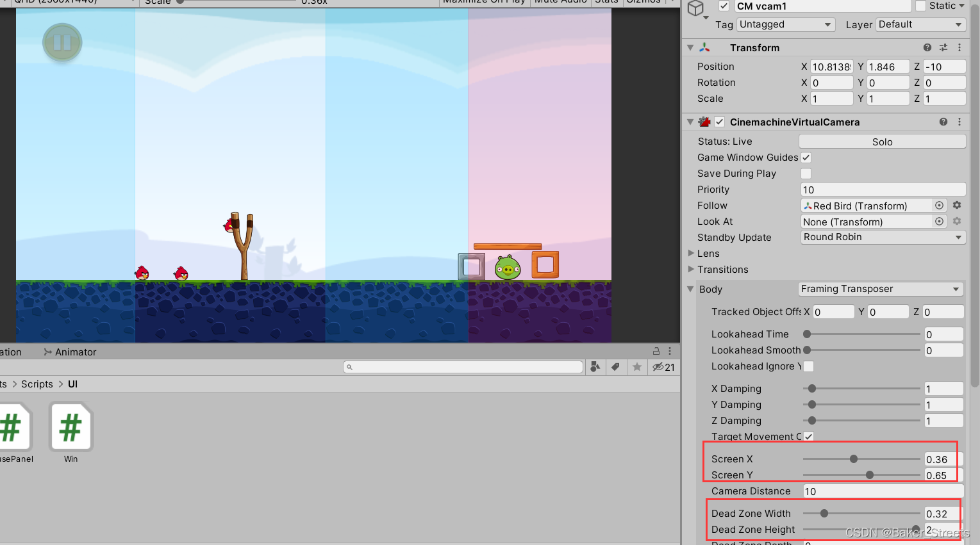Open Transform component three-dot menu

959,47
